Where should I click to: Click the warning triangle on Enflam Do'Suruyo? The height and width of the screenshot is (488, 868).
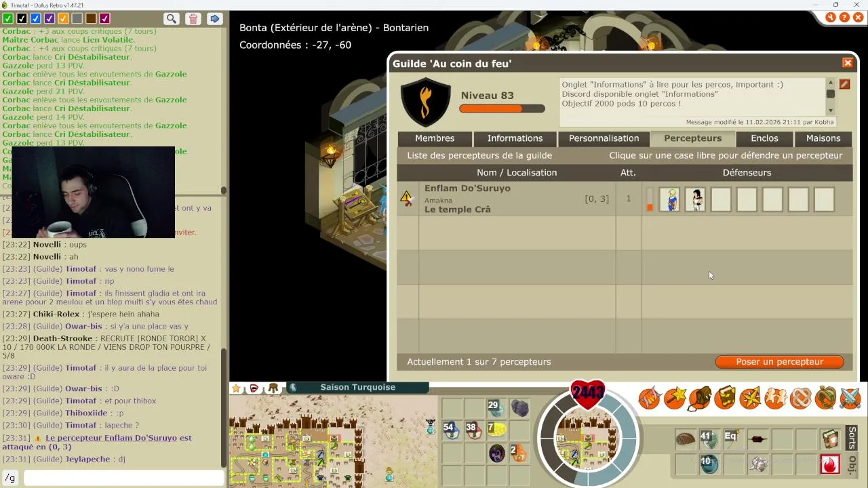406,198
